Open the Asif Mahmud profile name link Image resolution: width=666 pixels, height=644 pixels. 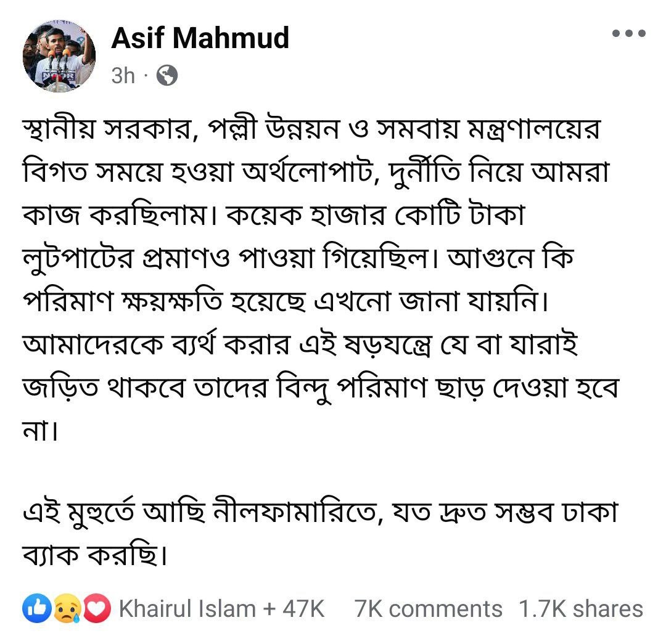[200, 38]
